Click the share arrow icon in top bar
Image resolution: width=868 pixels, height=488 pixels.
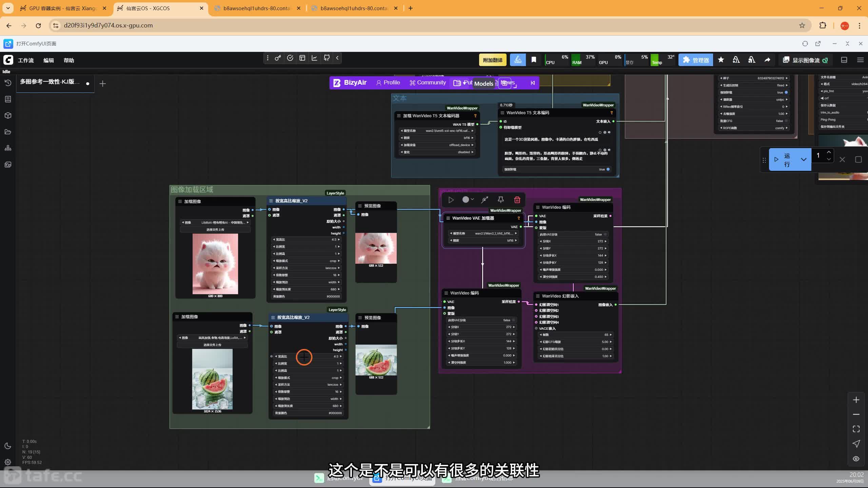click(767, 60)
